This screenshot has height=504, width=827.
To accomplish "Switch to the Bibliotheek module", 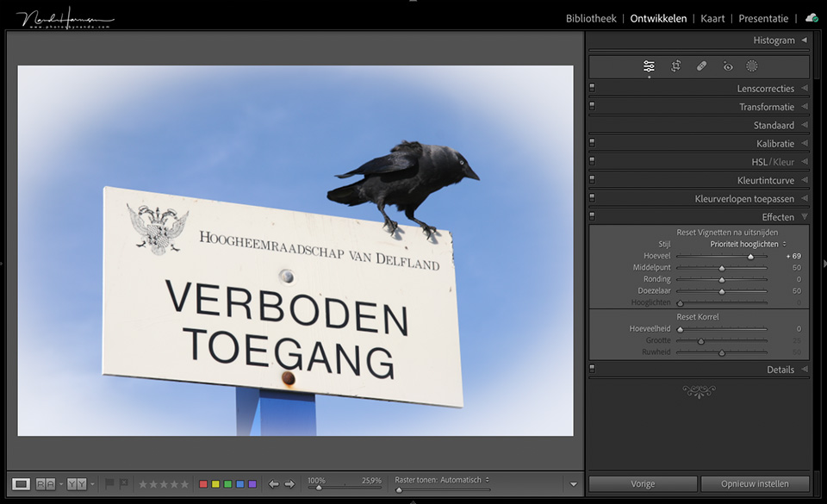I will tap(591, 18).
